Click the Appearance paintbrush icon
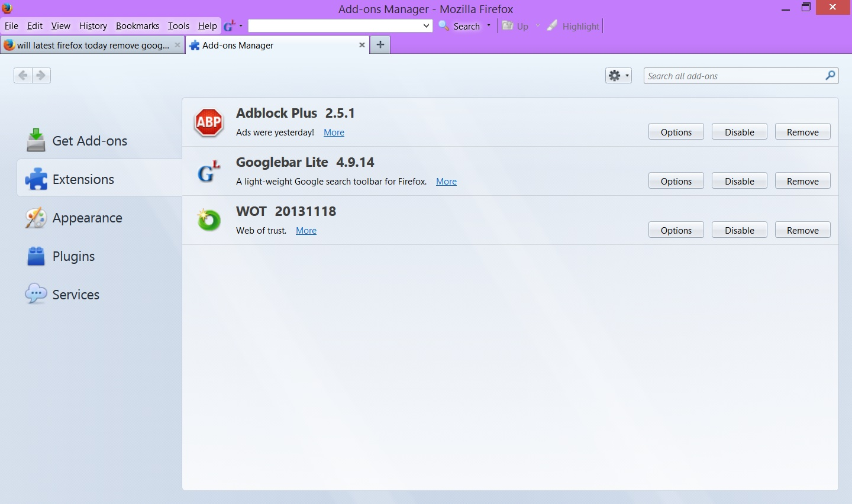Image resolution: width=852 pixels, height=504 pixels. click(35, 218)
